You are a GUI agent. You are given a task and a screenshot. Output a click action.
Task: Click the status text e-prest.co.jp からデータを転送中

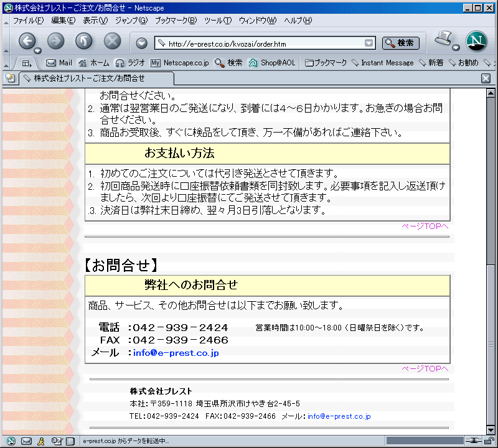[126, 441]
